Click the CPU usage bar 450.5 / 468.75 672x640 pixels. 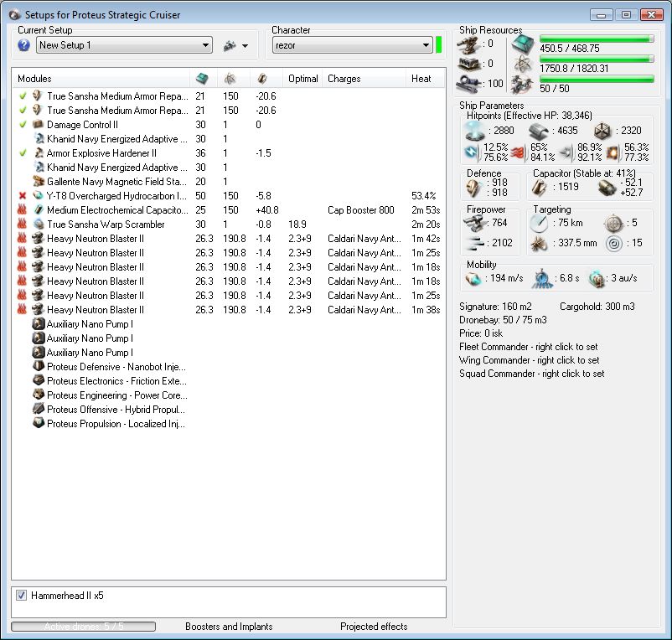[597, 39]
